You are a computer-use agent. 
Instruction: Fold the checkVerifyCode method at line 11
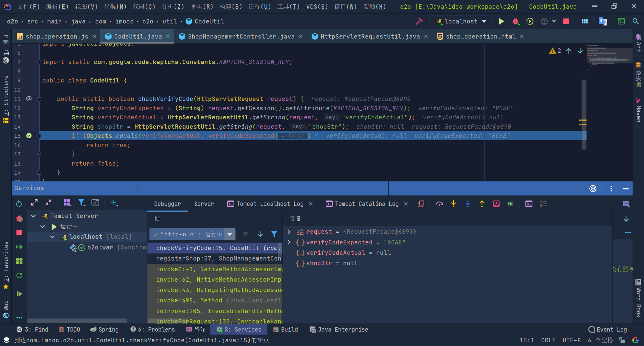[x=39, y=99]
